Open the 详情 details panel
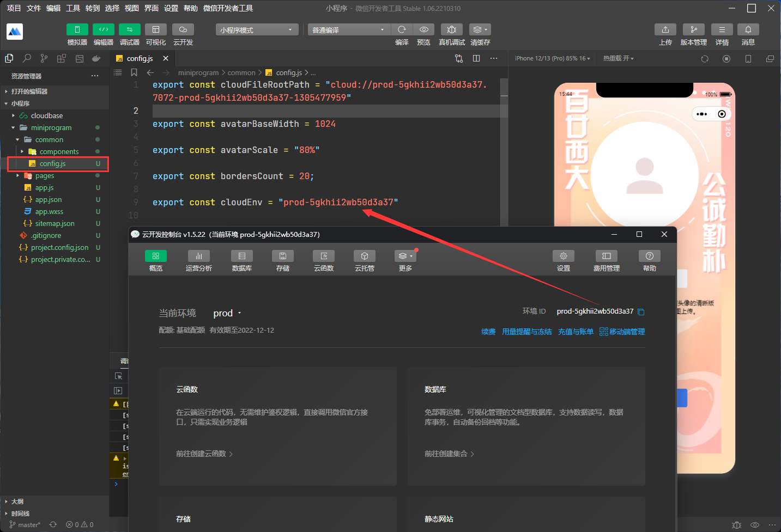781x532 pixels. click(x=722, y=29)
